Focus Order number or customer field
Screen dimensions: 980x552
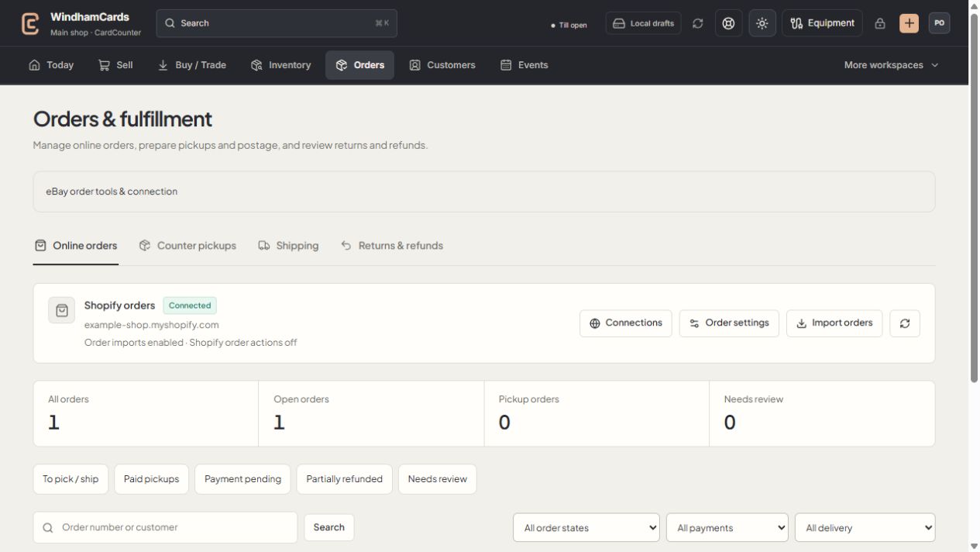pos(165,527)
